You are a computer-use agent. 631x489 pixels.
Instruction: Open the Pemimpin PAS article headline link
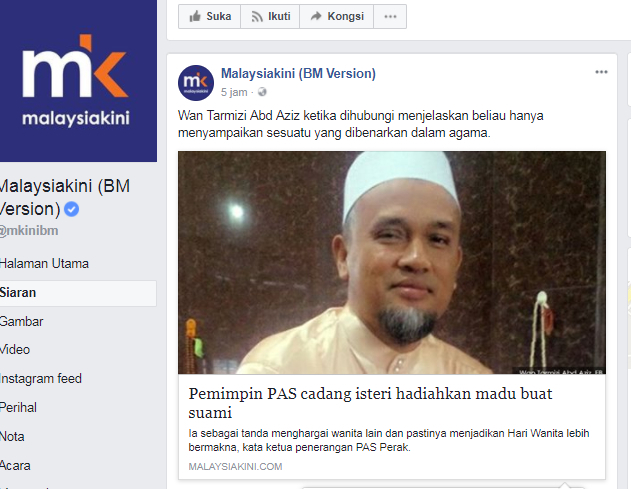coord(370,403)
